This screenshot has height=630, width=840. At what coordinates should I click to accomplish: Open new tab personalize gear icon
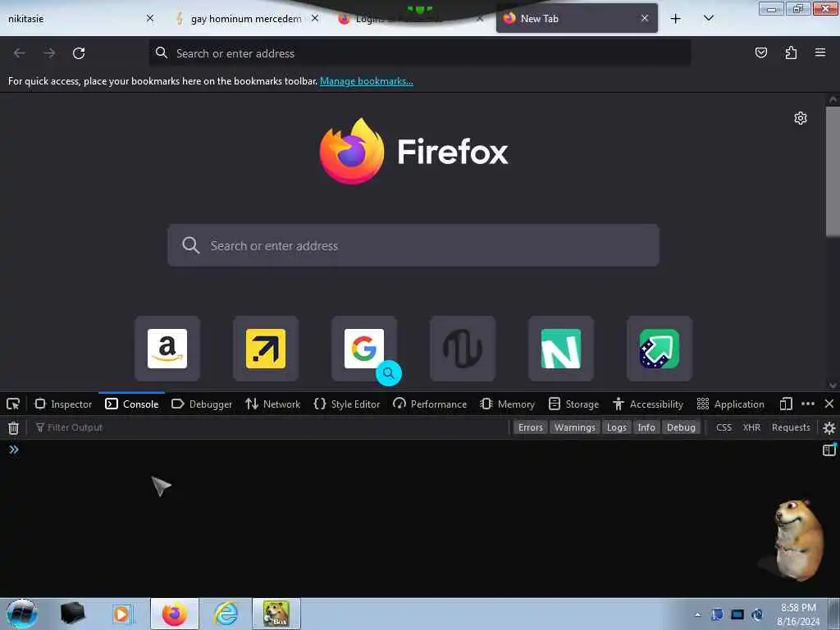click(801, 118)
